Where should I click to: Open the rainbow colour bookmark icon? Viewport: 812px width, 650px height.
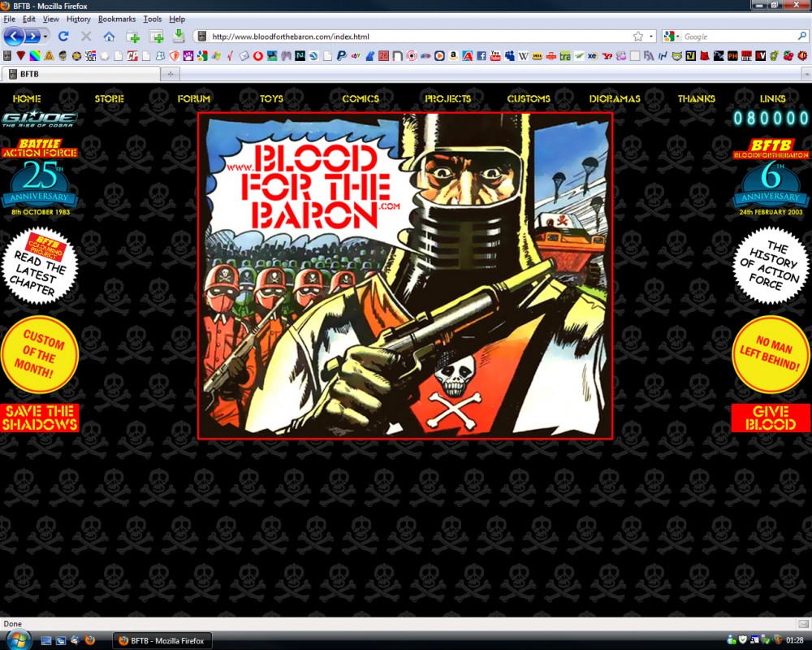tap(35, 56)
